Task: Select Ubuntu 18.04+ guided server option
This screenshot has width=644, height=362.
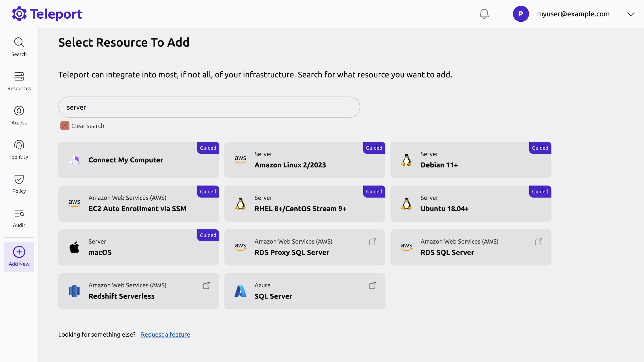Action: tap(471, 203)
